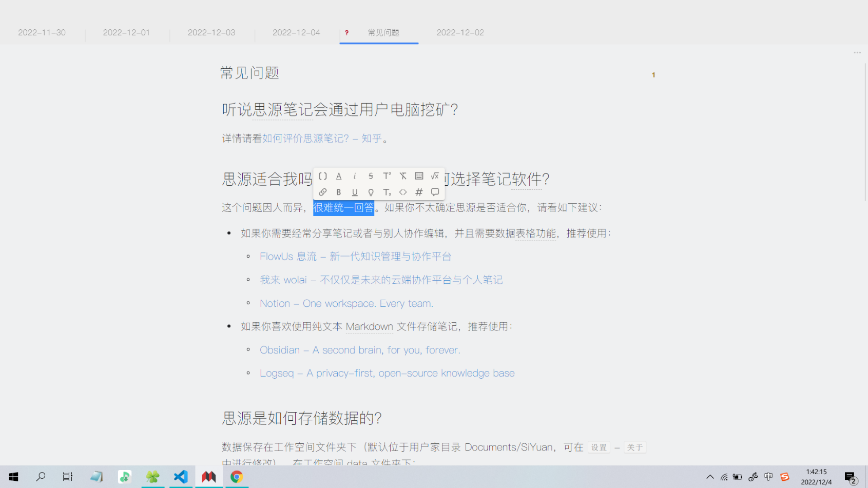Switch to the 2022-12-01 tab
This screenshot has height=488, width=868.
[x=127, y=32]
